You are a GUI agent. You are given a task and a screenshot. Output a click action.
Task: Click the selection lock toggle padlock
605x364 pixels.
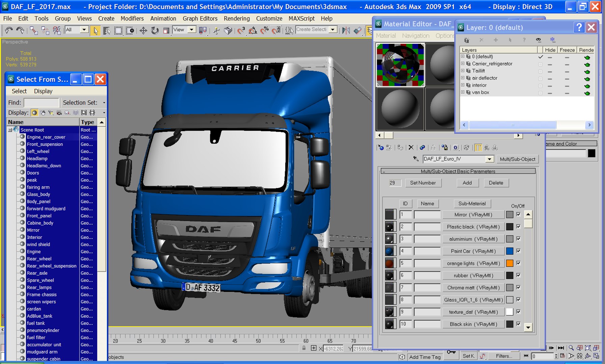(x=304, y=348)
